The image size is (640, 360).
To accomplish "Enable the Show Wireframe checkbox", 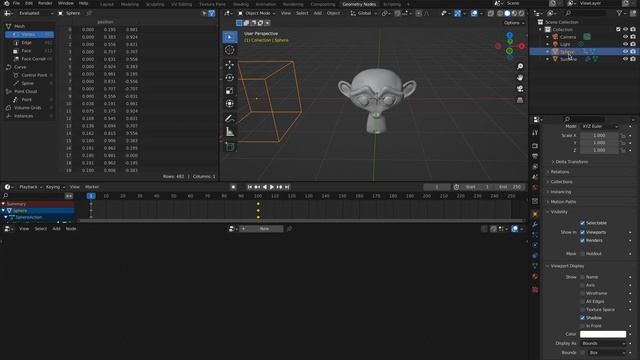I will pyautogui.click(x=582, y=293).
